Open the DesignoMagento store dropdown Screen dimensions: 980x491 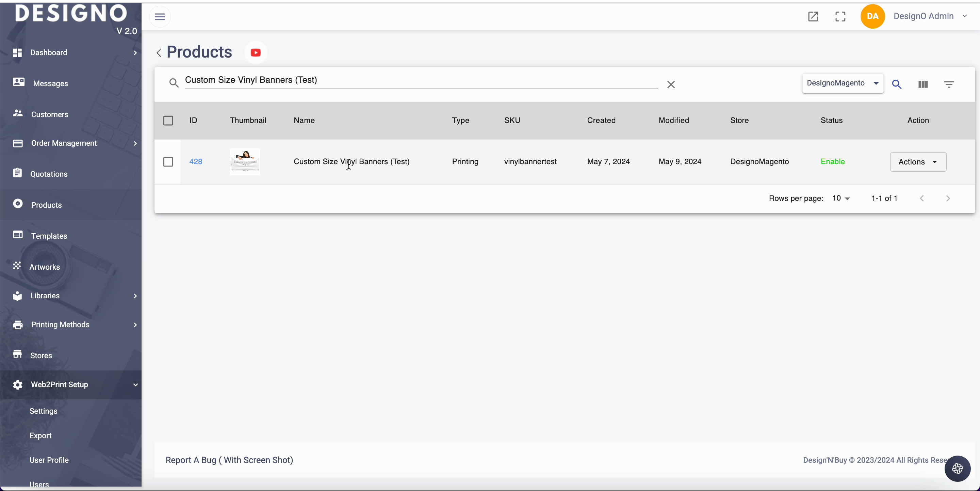[843, 83]
